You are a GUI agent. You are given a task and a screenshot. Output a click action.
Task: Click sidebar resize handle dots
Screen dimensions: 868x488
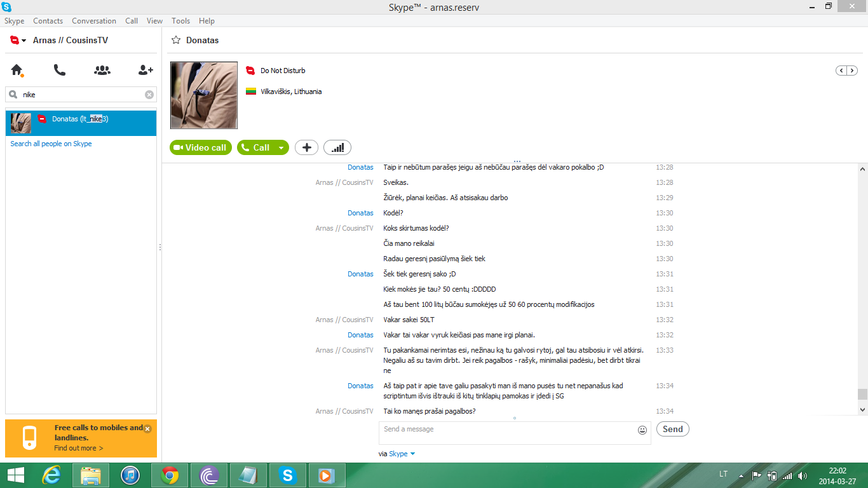point(159,247)
